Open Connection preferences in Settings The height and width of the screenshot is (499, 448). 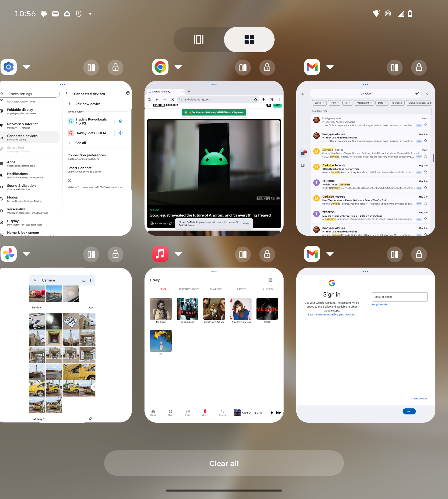tap(98, 157)
